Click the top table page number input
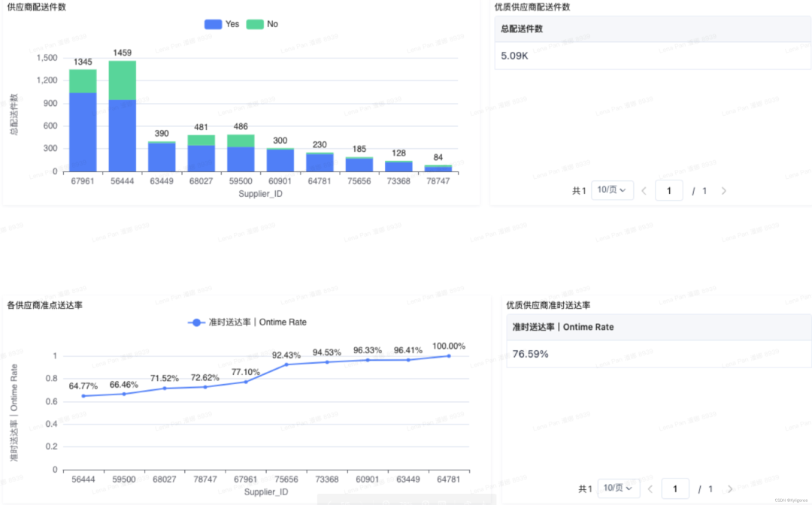Viewport: 812px width, 505px height. [668, 190]
